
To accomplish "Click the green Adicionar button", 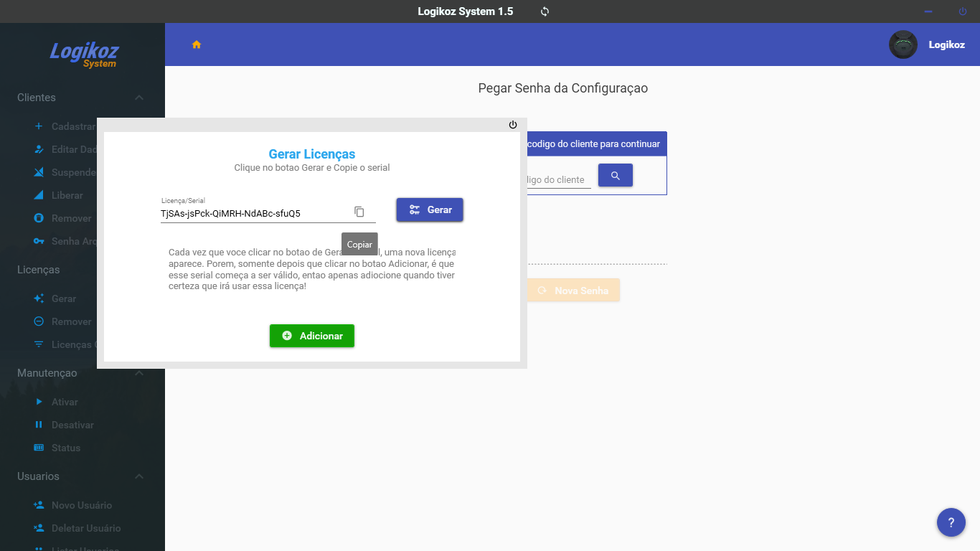I will tap(312, 336).
